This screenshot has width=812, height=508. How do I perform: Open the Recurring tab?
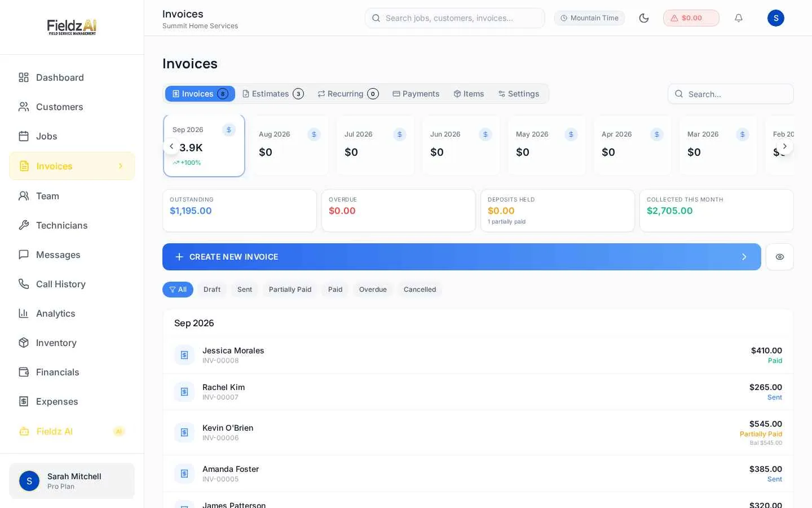pyautogui.click(x=348, y=94)
